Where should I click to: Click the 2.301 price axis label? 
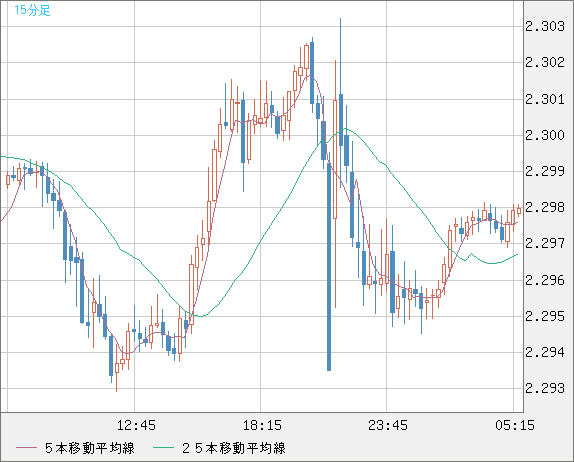point(545,99)
